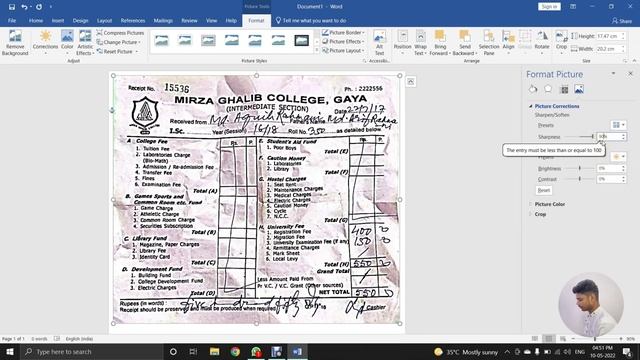Image resolution: width=640 pixels, height=360 pixels.
Task: Click the Save icon in title bar
Action: [12, 7]
